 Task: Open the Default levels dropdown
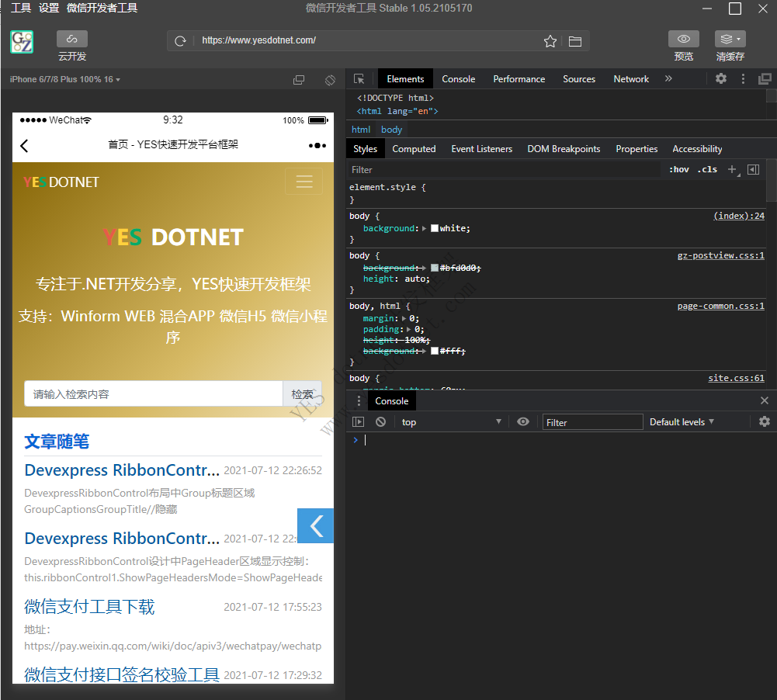[x=682, y=421]
